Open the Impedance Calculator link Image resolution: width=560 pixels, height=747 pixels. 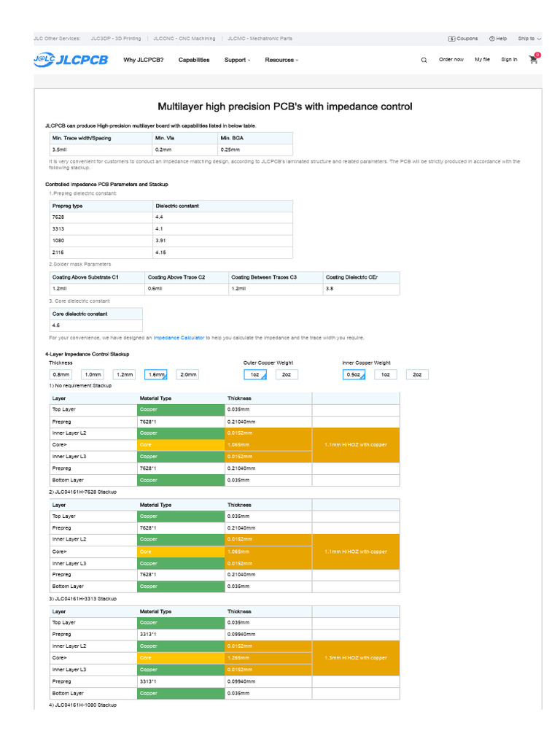point(179,338)
